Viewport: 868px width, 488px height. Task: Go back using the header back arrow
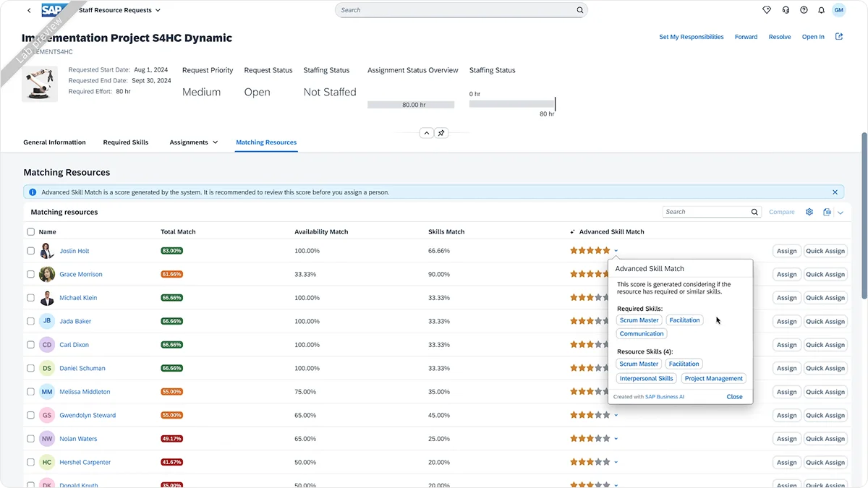[x=29, y=10]
